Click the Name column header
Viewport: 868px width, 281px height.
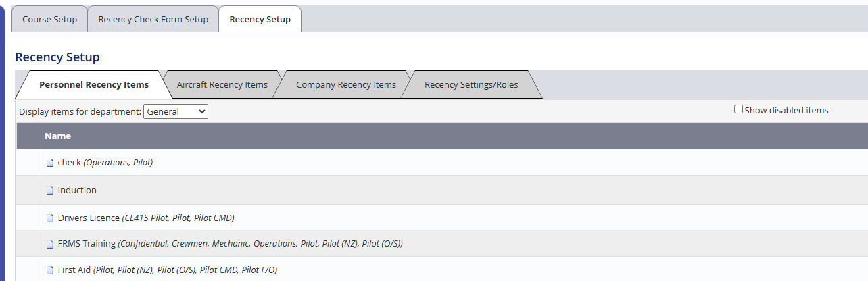pos(58,136)
